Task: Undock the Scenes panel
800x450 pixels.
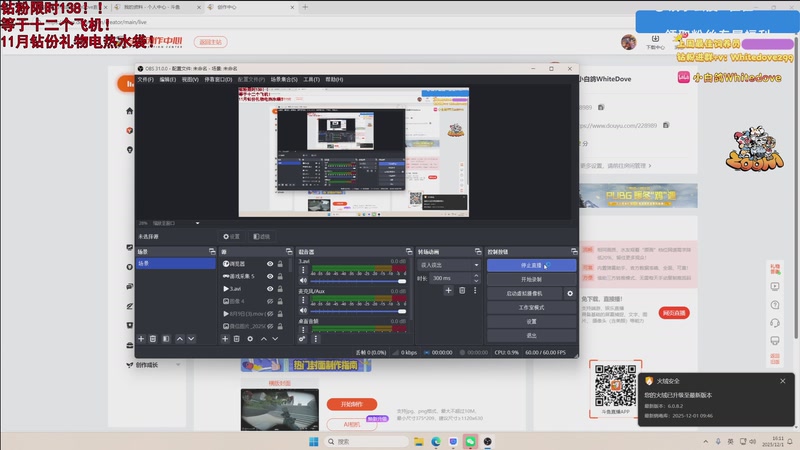Action: [x=212, y=252]
